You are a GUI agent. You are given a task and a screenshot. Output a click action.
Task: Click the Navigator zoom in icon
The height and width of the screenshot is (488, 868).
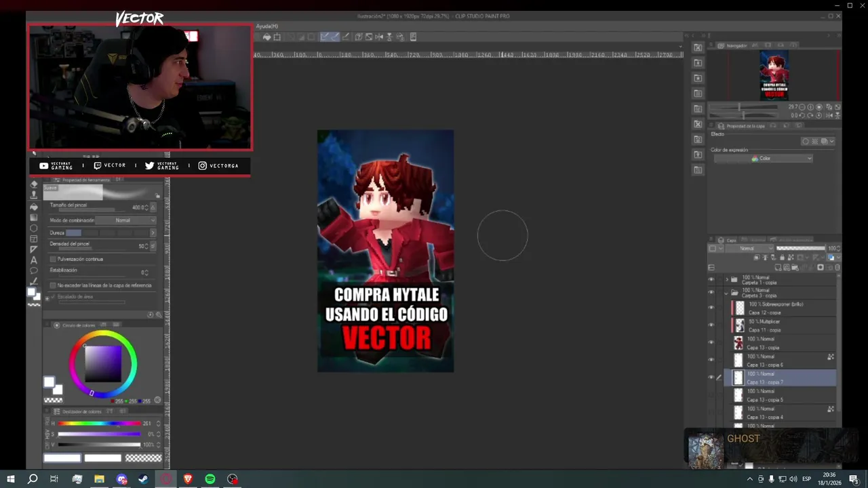(811, 107)
